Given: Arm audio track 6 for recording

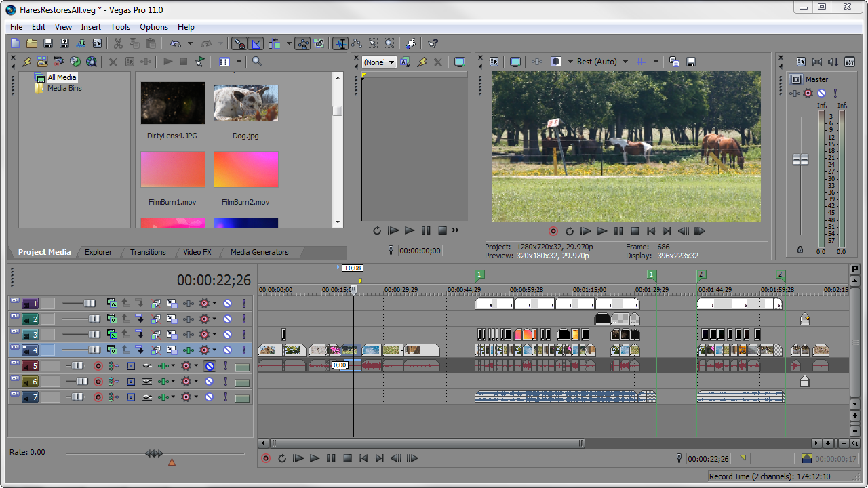Looking at the screenshot, I should coord(98,382).
